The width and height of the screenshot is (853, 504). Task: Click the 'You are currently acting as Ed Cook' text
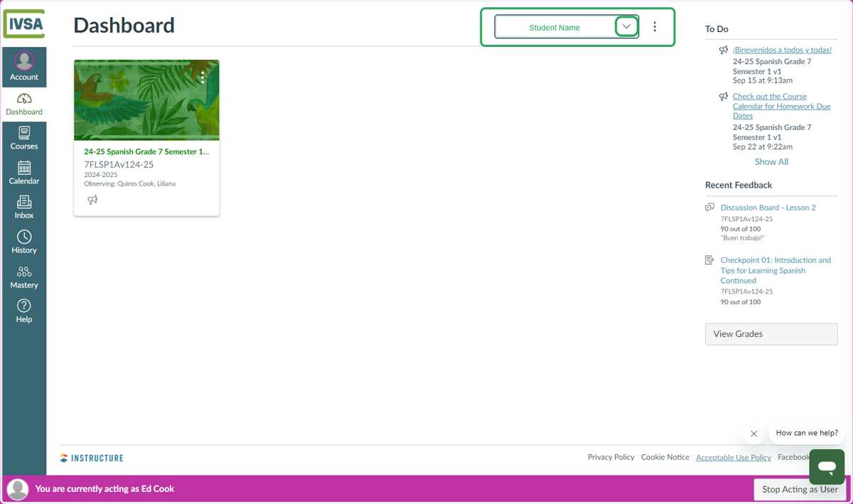click(x=104, y=489)
